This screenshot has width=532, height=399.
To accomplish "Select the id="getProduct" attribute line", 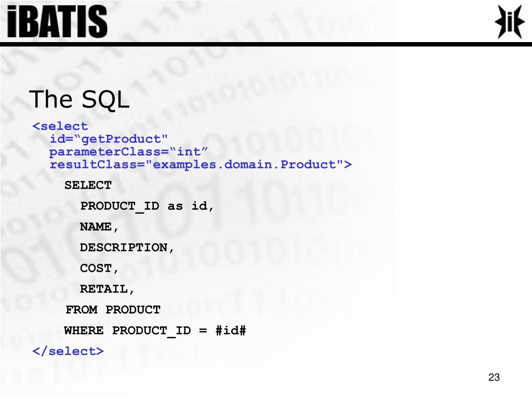I will pyautogui.click(x=109, y=139).
